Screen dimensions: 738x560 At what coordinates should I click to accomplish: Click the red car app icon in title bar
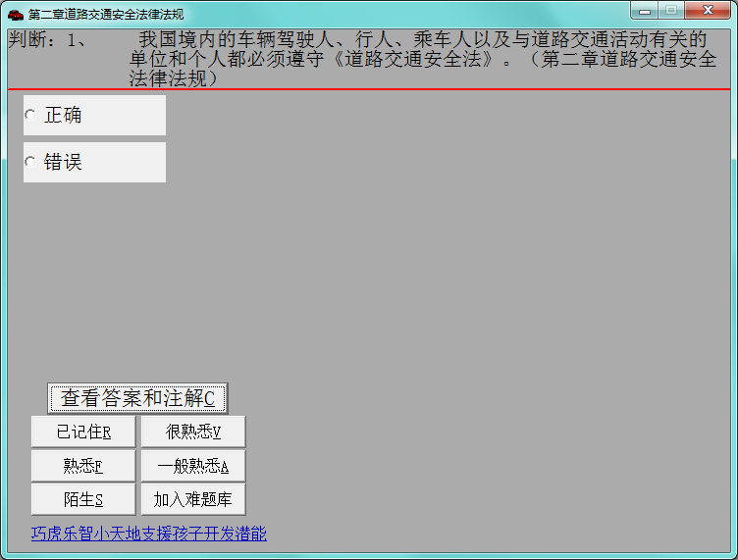[16, 15]
